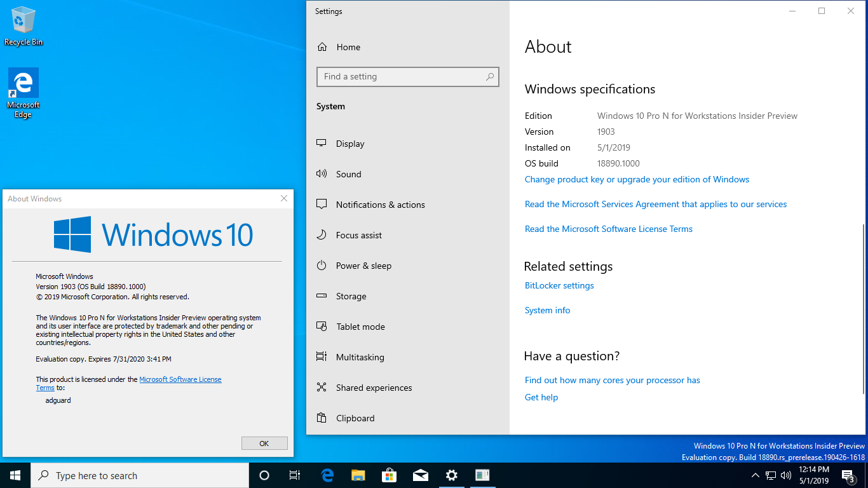
Task: Go to Focus assist settings
Action: [359, 235]
